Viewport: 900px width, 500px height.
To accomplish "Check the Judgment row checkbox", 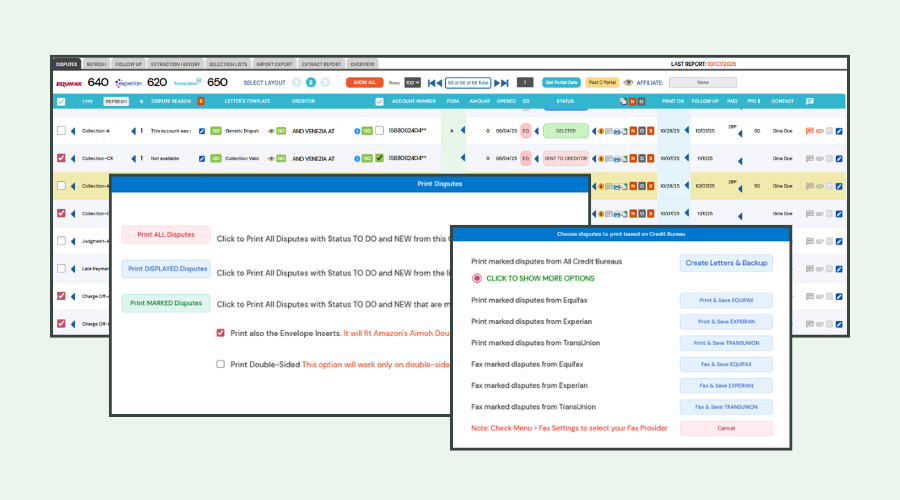I will point(61,241).
